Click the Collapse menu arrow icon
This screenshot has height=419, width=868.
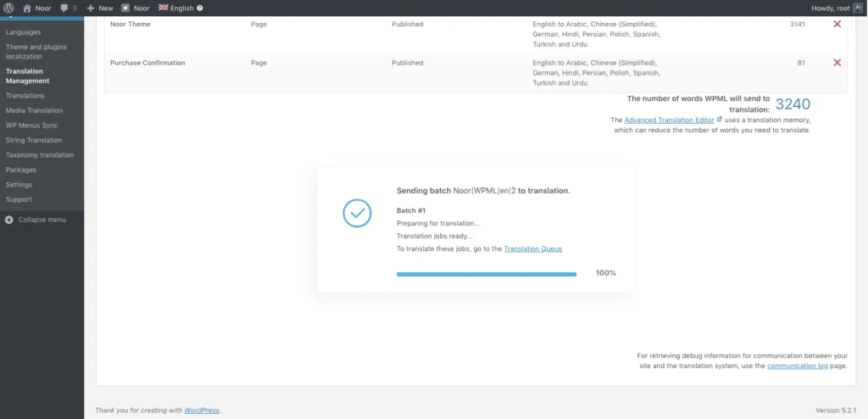click(9, 220)
